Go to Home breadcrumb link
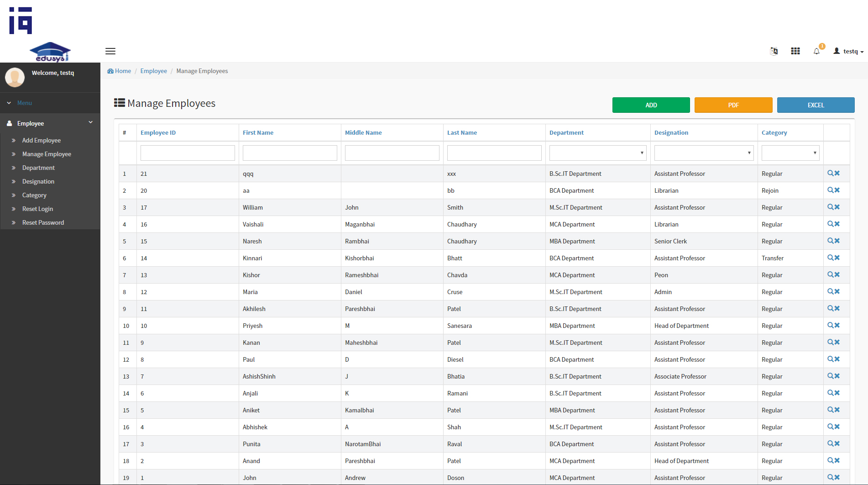Viewport: 868px width, 485px height. (x=120, y=71)
